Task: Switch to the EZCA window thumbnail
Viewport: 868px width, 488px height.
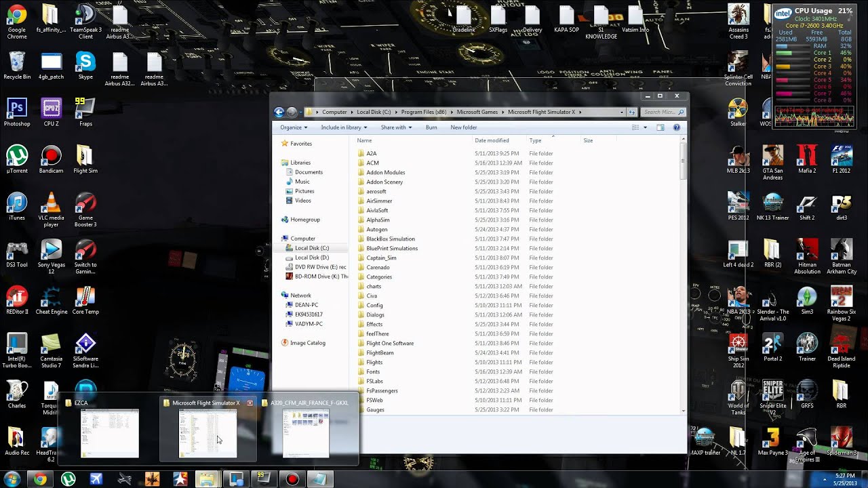Action: [110, 434]
